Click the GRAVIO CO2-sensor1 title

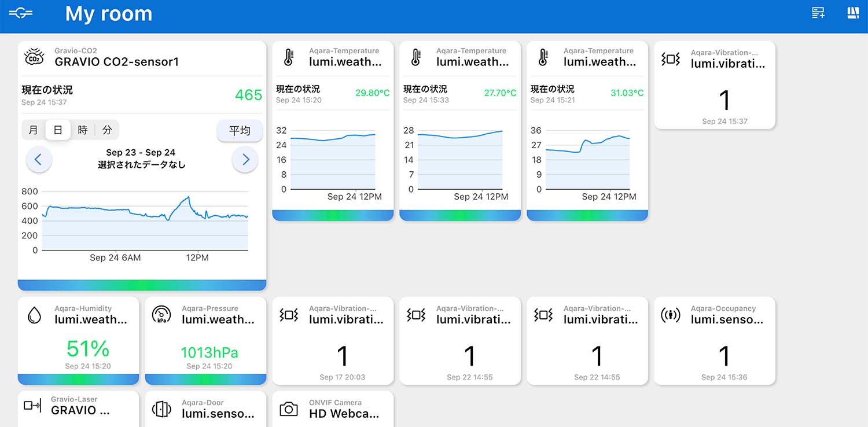click(x=117, y=62)
